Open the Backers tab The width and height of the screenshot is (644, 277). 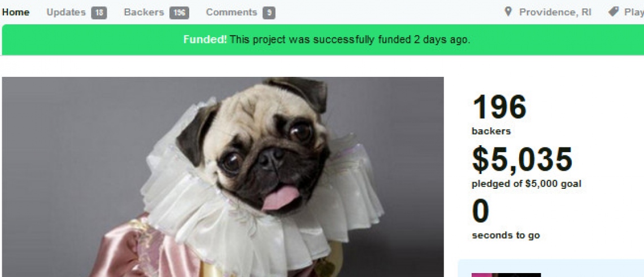pos(143,12)
